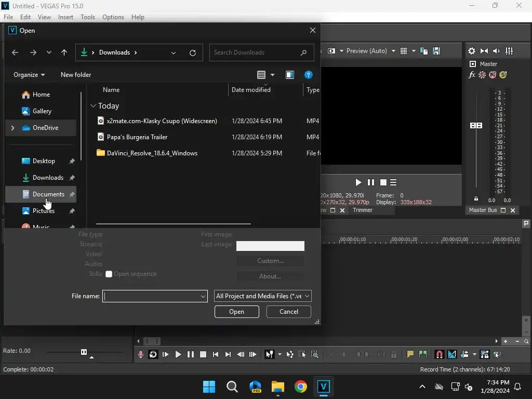Click the dim output speaker icon
This screenshot has height=399, width=532.
pos(496,51)
